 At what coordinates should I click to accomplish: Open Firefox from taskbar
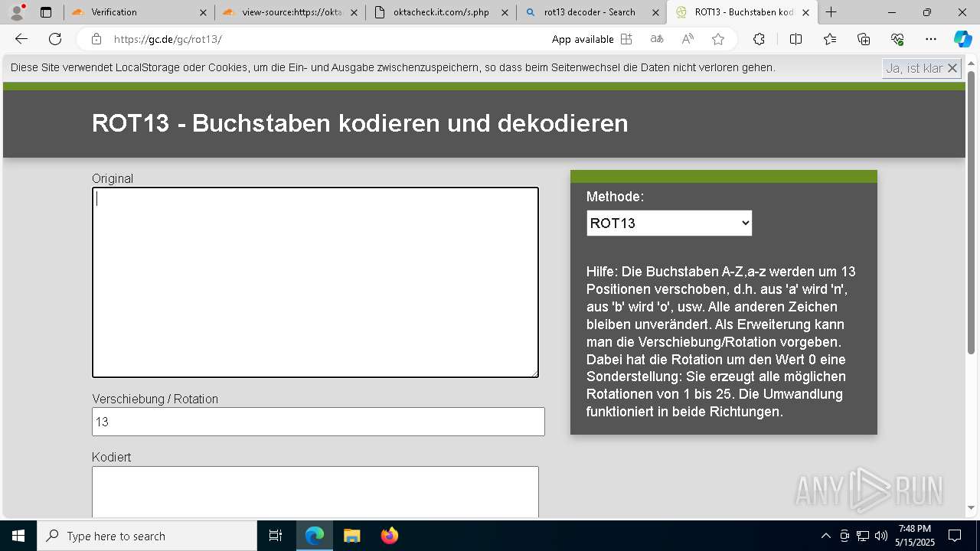(389, 536)
